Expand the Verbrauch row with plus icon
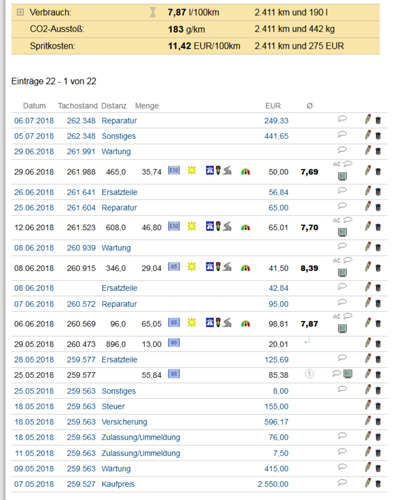Image resolution: width=399 pixels, height=500 pixels. [x=20, y=12]
